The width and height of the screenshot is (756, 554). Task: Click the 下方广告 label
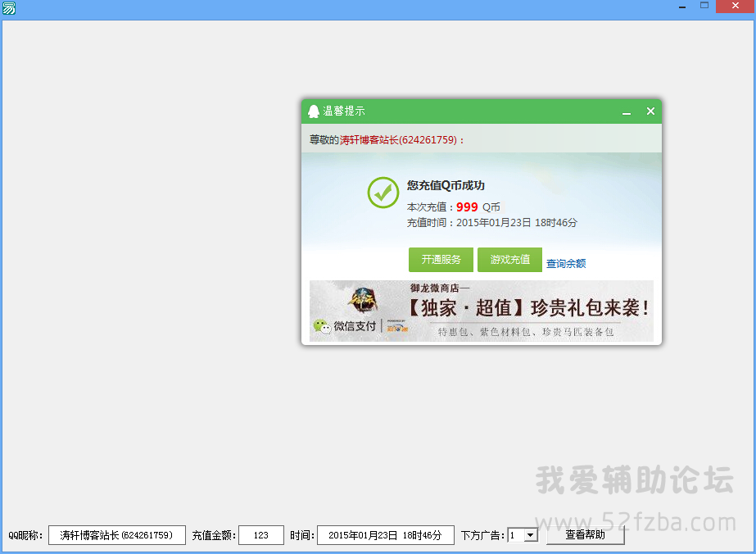point(482,535)
